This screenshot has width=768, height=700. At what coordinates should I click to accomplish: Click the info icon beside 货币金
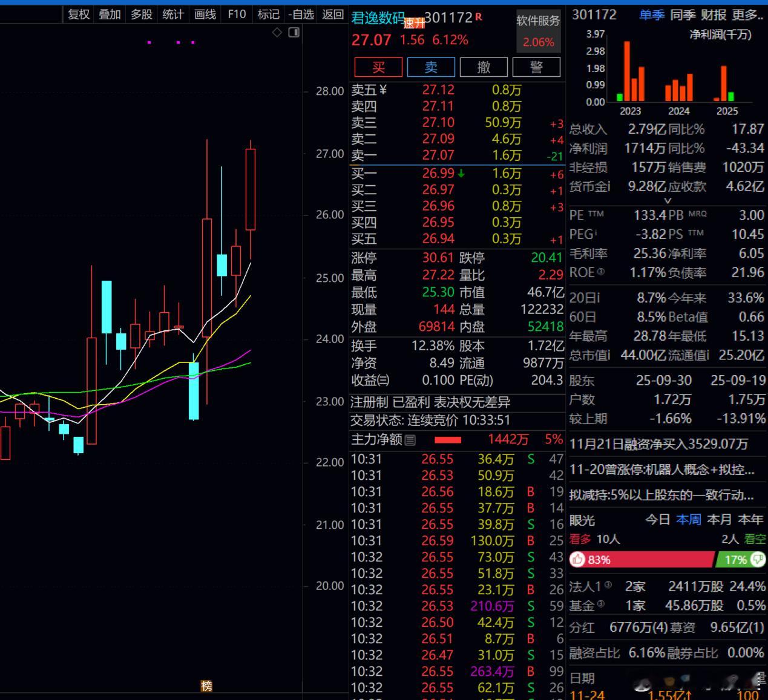[609, 186]
